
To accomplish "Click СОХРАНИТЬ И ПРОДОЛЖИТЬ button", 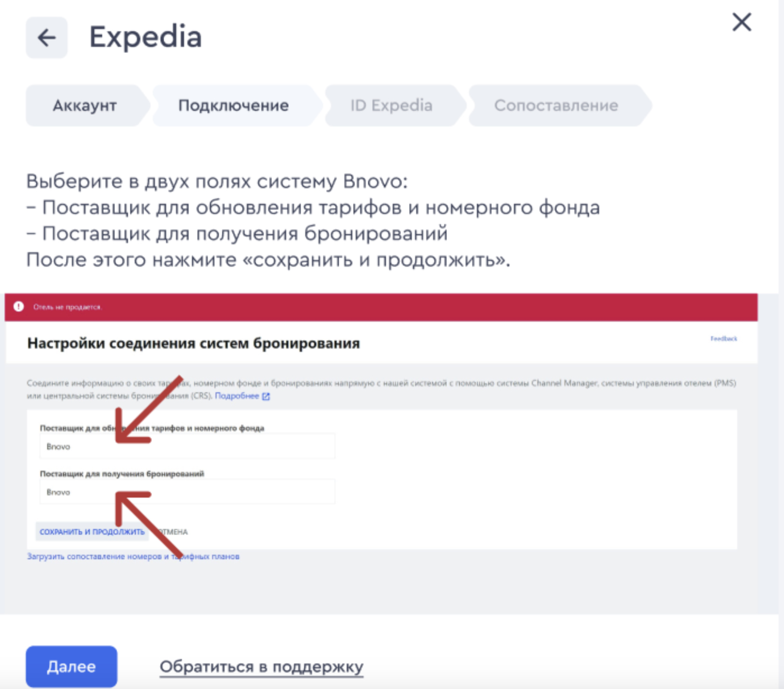I will [x=92, y=531].
